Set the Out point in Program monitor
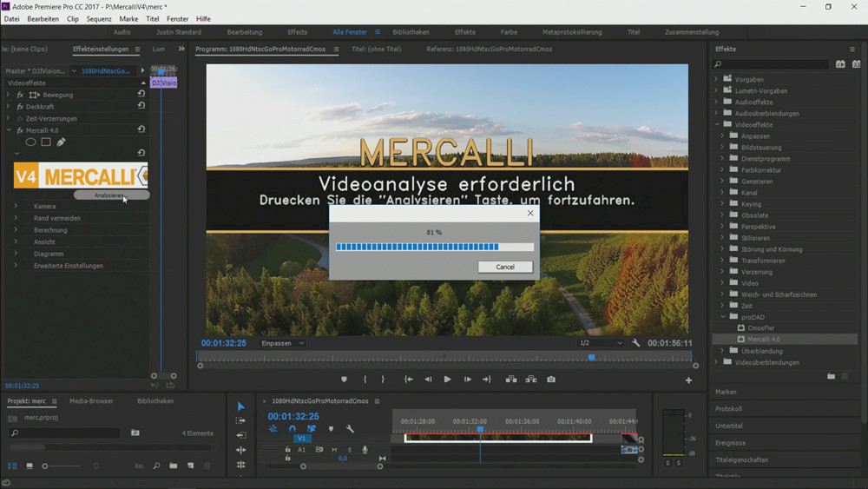 [x=383, y=380]
